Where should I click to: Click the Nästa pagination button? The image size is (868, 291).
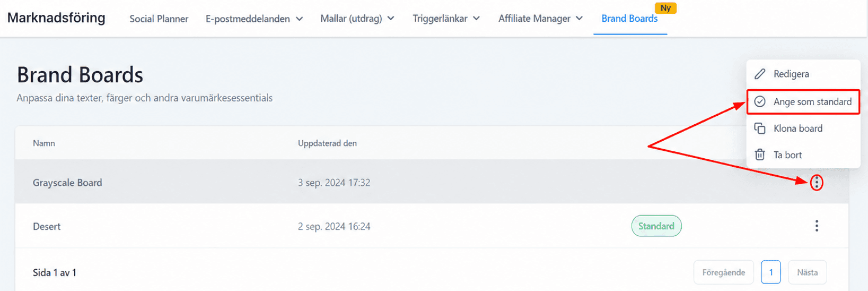tap(807, 272)
